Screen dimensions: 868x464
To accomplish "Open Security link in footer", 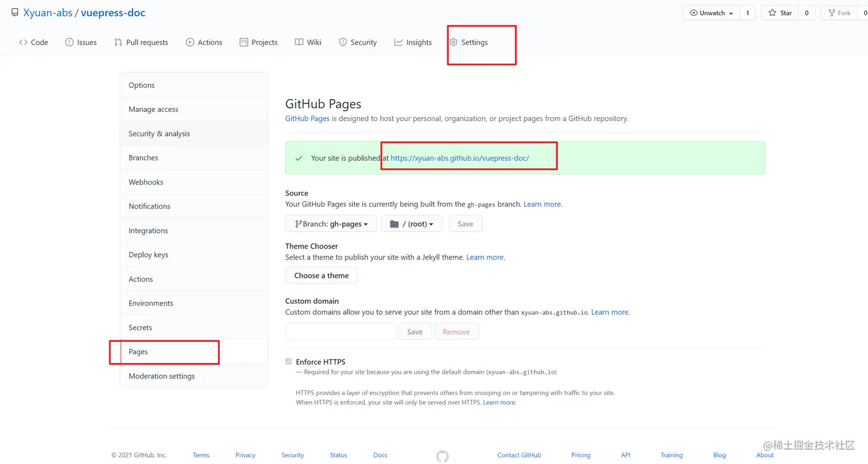I will 293,455.
